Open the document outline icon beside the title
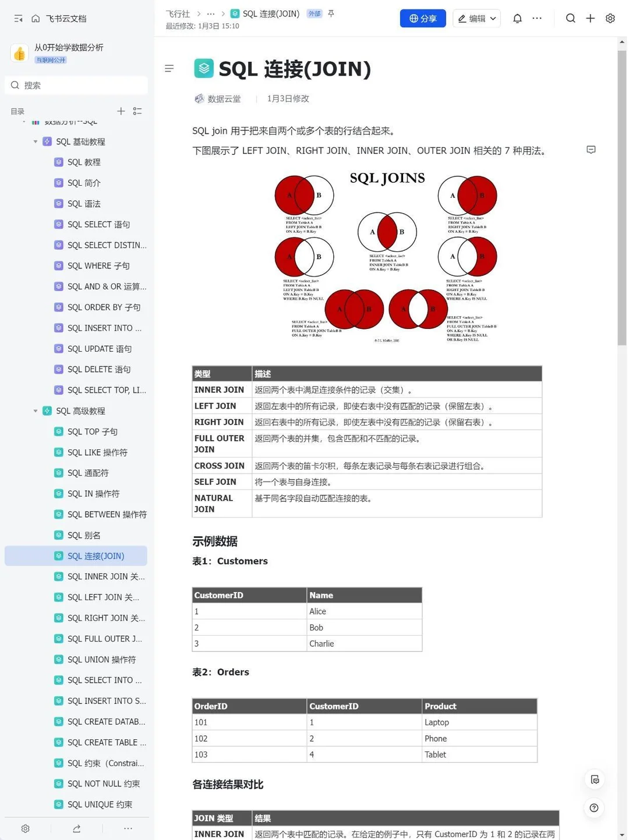 click(x=169, y=68)
